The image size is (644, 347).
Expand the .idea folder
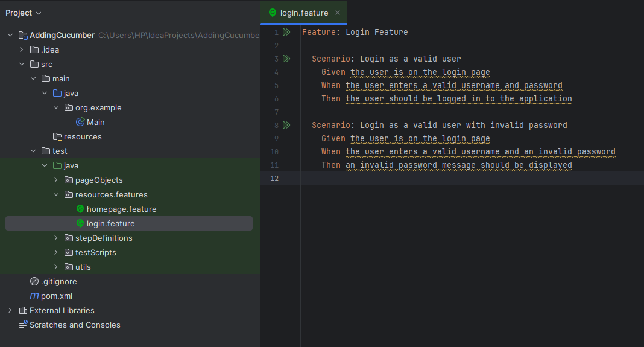click(x=22, y=49)
